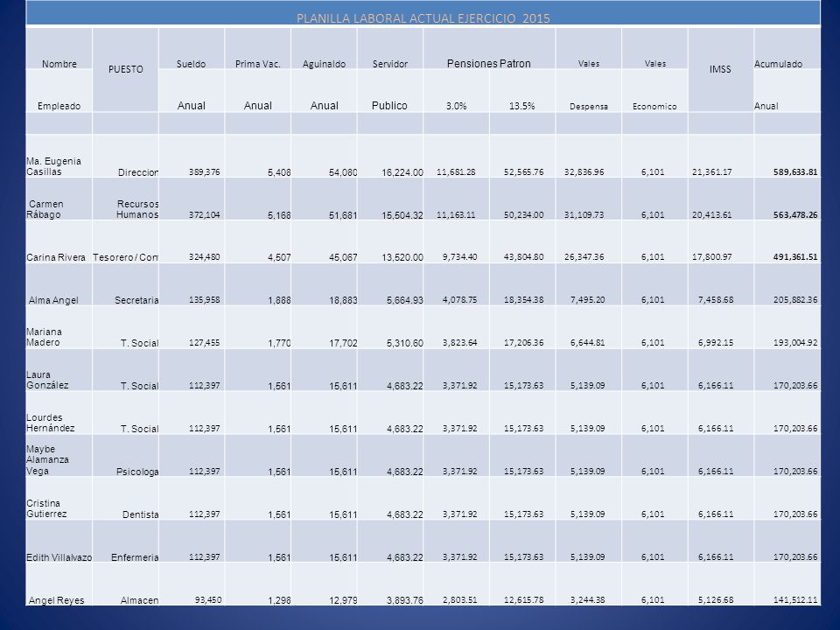Image resolution: width=840 pixels, height=630 pixels.
Task: Click IMSS value 7,458.68
Action: pos(716,300)
